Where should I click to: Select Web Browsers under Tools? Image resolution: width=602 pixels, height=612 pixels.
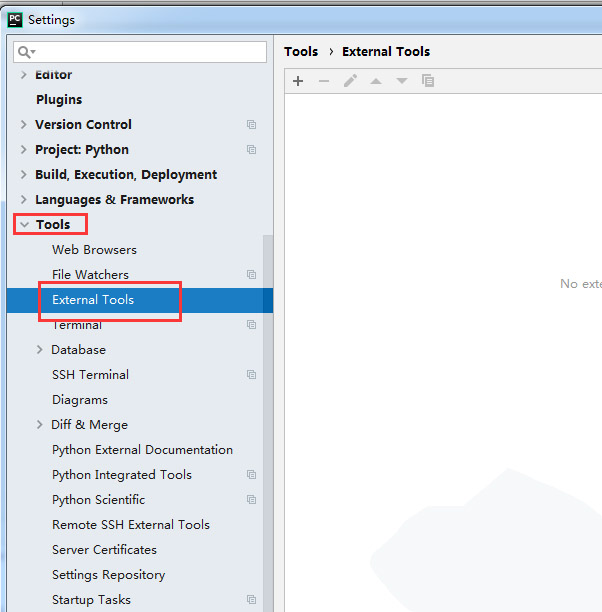(x=94, y=250)
